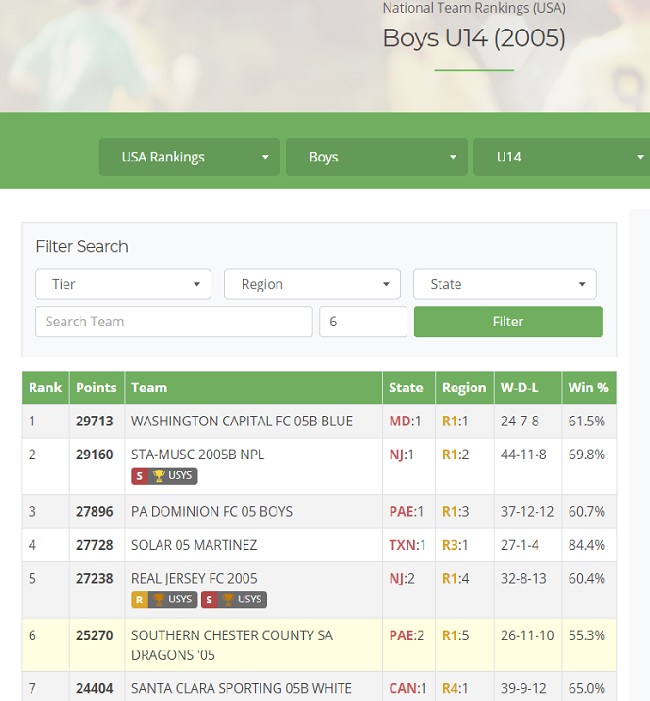Click the R1:1 region ranking link
This screenshot has height=701, width=650.
click(455, 421)
